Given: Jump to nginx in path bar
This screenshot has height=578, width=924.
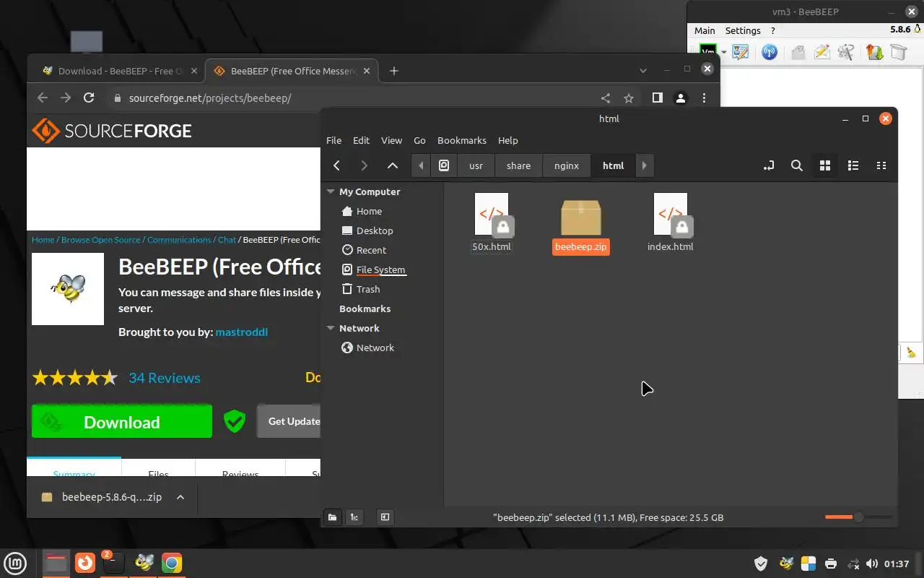Looking at the screenshot, I should (x=567, y=165).
